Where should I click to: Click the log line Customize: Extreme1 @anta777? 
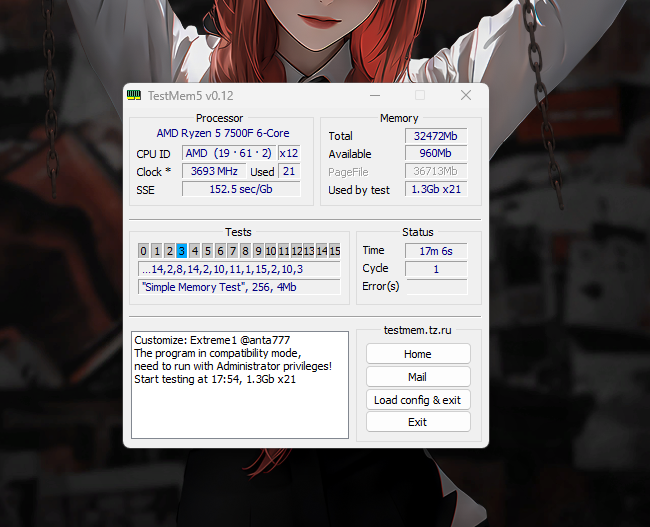tap(212, 340)
